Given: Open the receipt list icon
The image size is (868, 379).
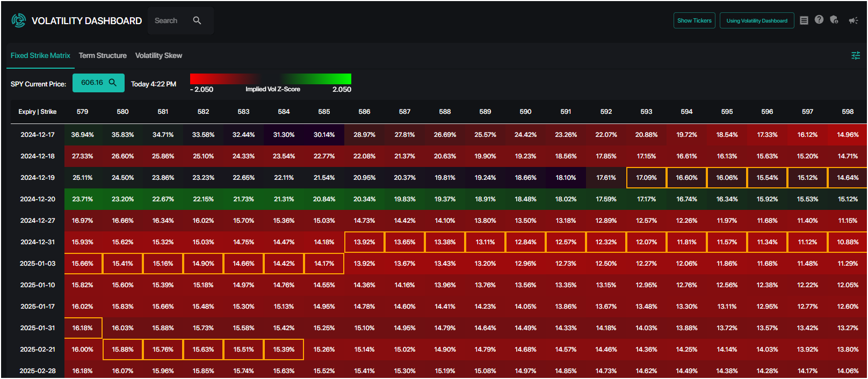Looking at the screenshot, I should point(804,20).
